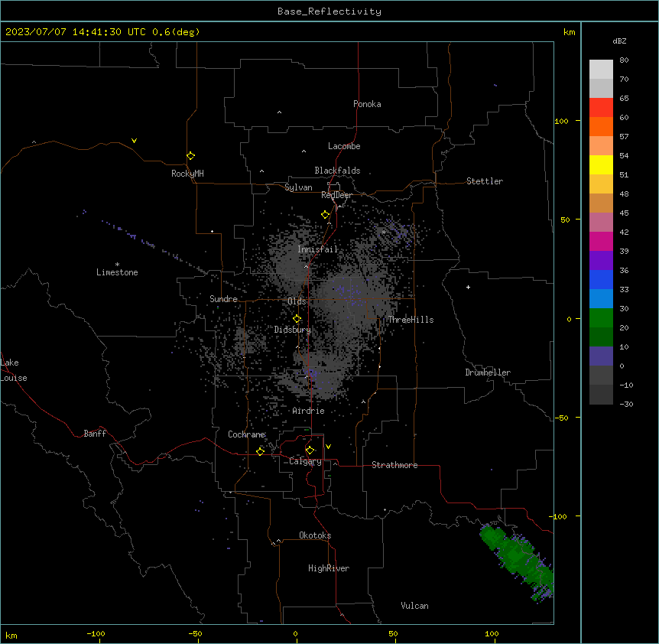Click the Ponoka town label
The image size is (659, 644).
367,104
